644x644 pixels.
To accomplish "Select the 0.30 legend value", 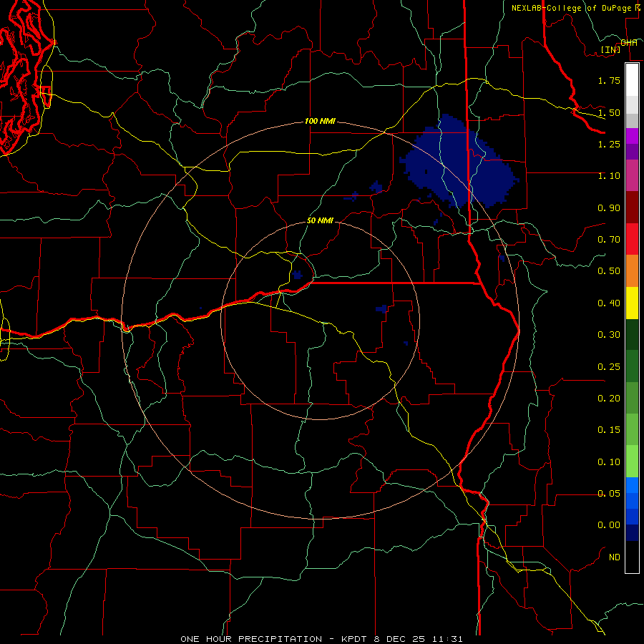I will click(x=609, y=335).
